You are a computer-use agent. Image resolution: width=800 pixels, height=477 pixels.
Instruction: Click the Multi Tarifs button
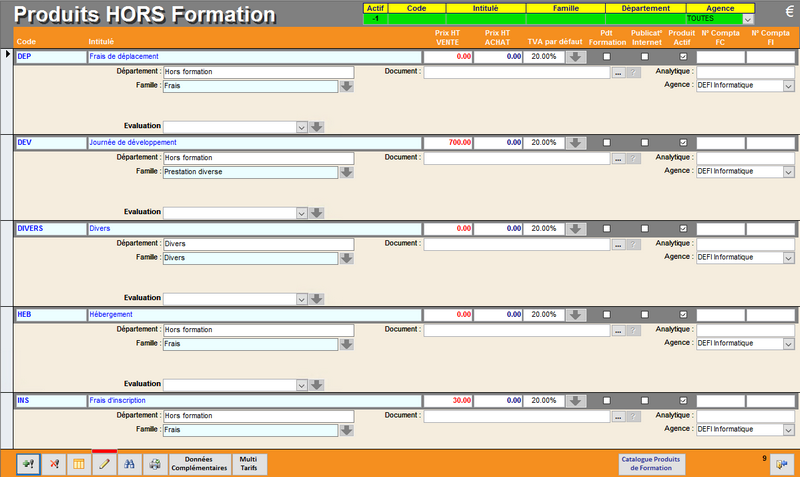point(248,464)
